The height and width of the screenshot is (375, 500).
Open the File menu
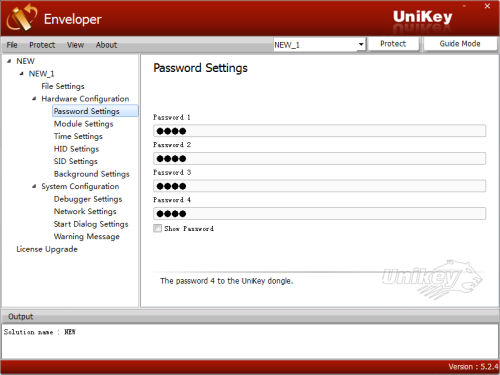click(x=12, y=45)
